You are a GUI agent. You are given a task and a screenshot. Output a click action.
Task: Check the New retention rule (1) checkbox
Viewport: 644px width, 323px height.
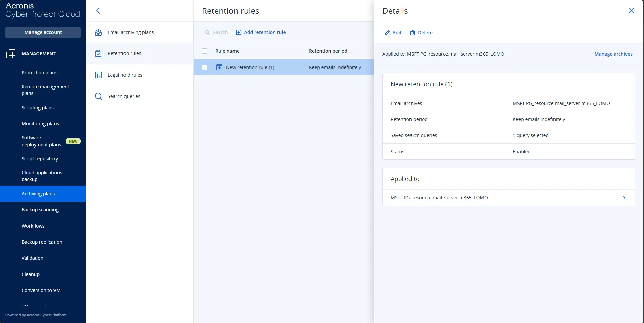[x=205, y=67]
